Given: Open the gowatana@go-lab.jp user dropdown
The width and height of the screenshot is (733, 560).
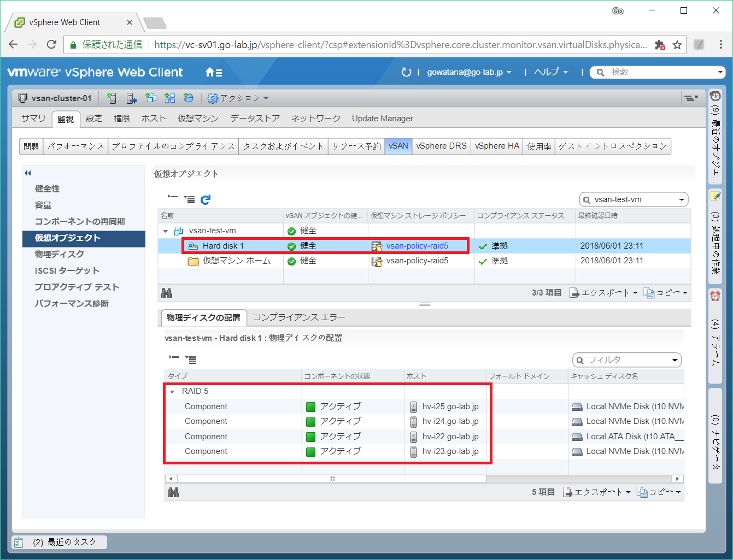Looking at the screenshot, I should (x=469, y=72).
